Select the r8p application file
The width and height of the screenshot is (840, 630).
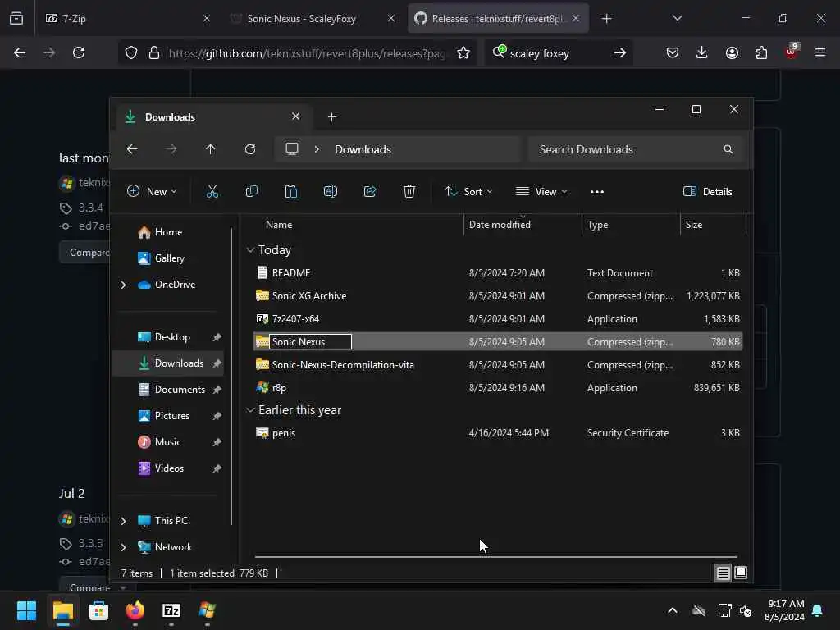498,388
